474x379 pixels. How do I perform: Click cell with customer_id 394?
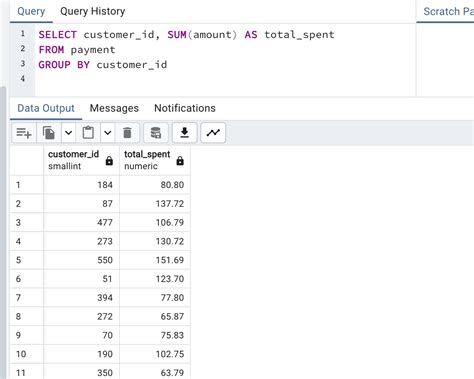coord(81,298)
